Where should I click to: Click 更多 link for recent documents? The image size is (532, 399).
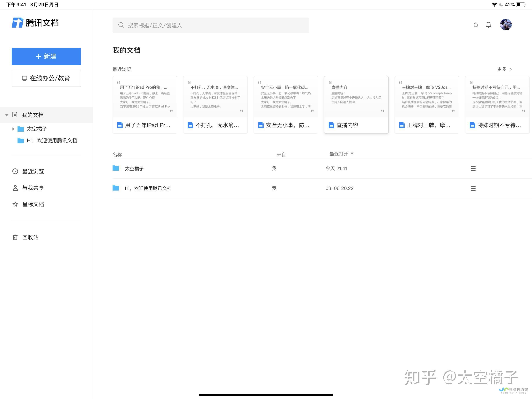point(504,69)
